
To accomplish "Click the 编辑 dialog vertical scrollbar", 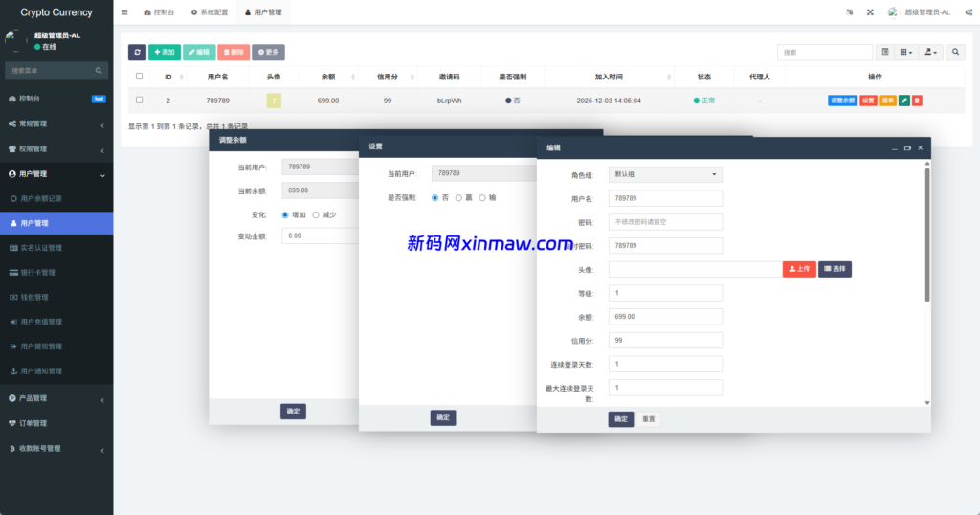I will (926, 235).
